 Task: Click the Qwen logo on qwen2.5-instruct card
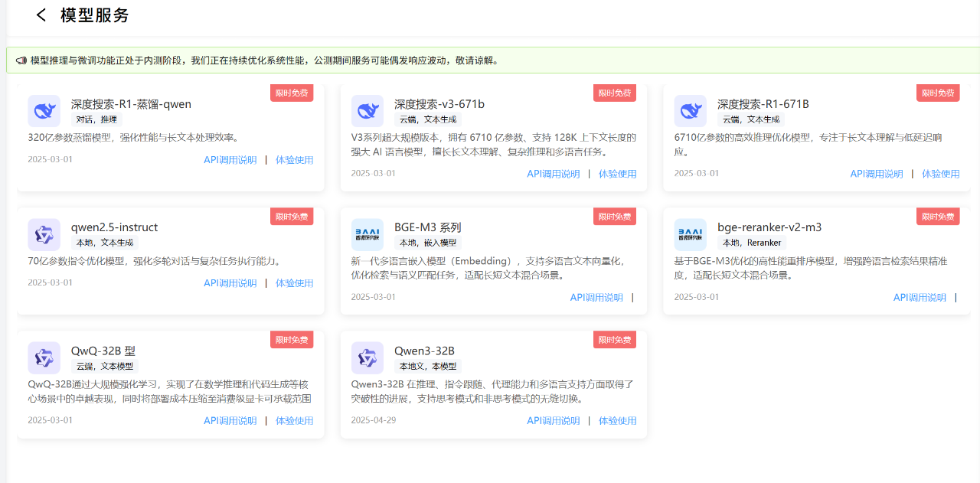pos(44,234)
